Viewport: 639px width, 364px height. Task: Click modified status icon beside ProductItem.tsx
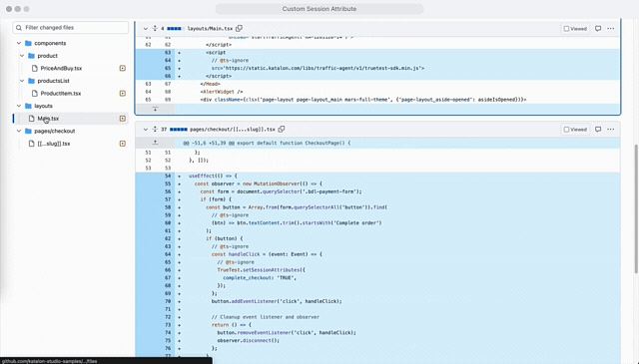tap(122, 93)
